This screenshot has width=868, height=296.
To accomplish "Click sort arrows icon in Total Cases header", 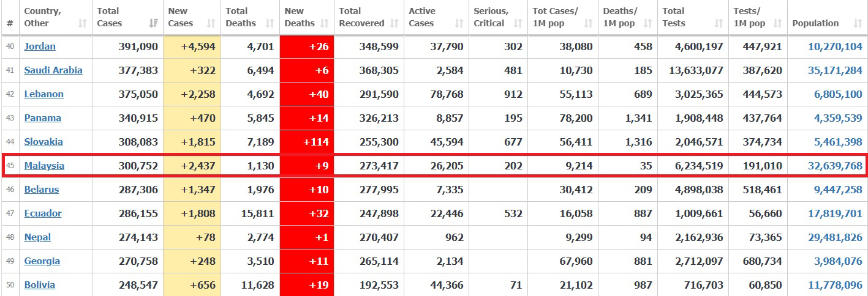I will click(153, 24).
